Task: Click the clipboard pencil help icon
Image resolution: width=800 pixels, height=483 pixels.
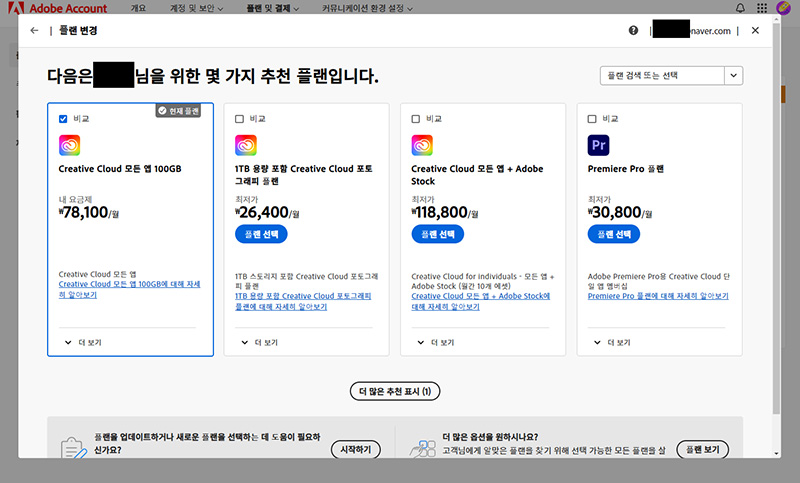Action: point(73,448)
